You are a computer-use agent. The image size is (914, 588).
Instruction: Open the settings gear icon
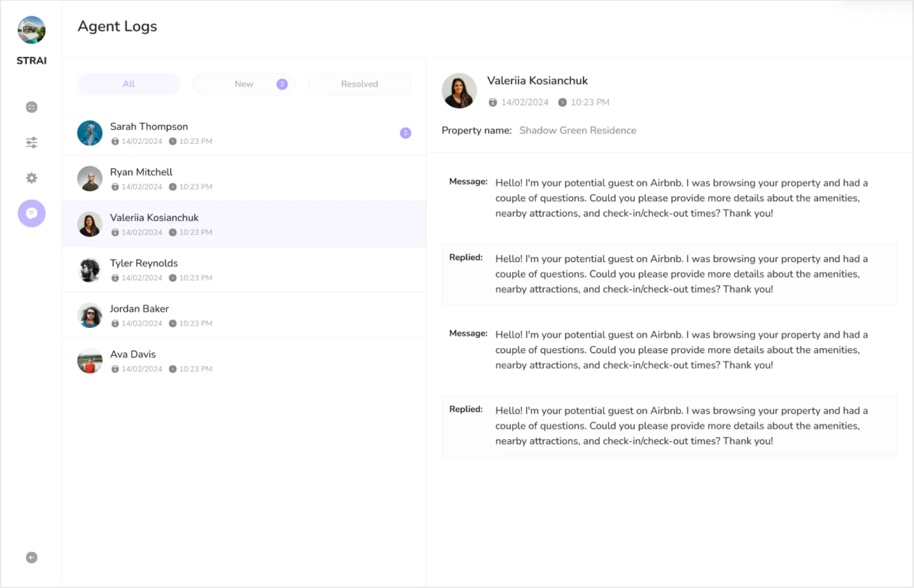(31, 177)
